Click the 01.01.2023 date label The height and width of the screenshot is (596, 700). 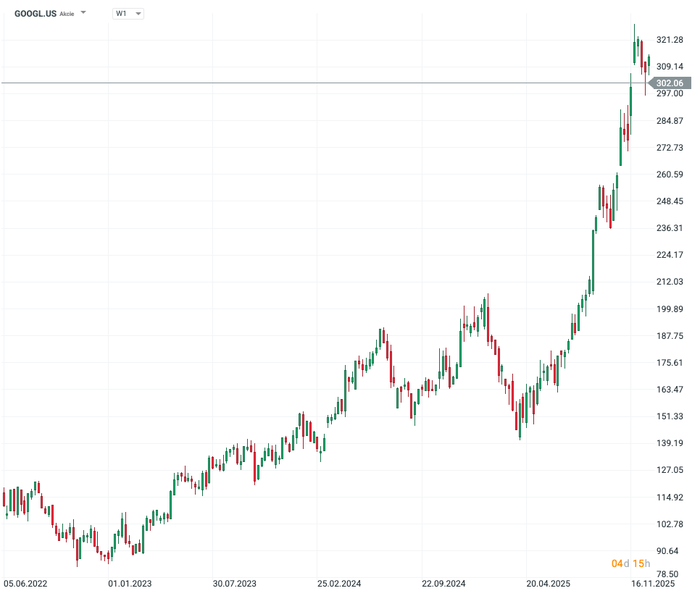point(130,583)
